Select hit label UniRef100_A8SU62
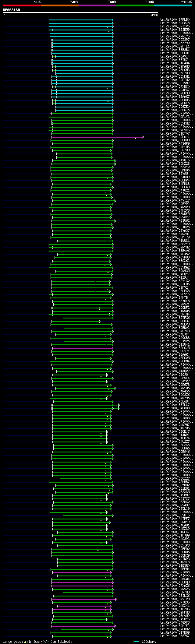Image resolution: width=195 pixels, height=644 pixels. coord(175,221)
